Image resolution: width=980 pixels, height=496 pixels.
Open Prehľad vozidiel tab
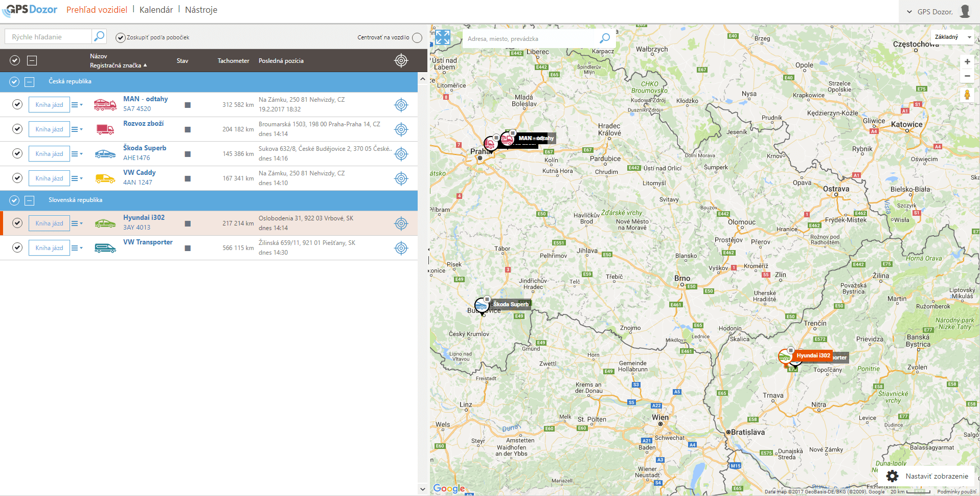(x=97, y=10)
